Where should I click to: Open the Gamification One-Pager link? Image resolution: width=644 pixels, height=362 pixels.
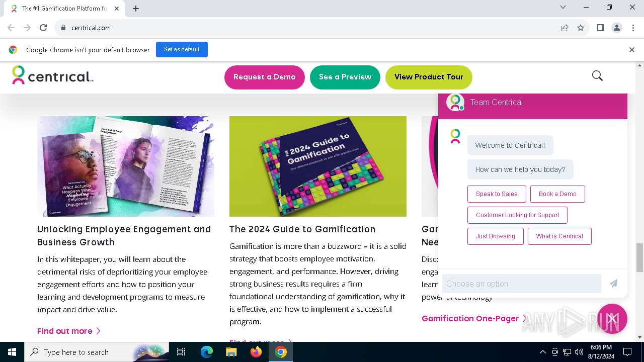[x=474, y=318]
